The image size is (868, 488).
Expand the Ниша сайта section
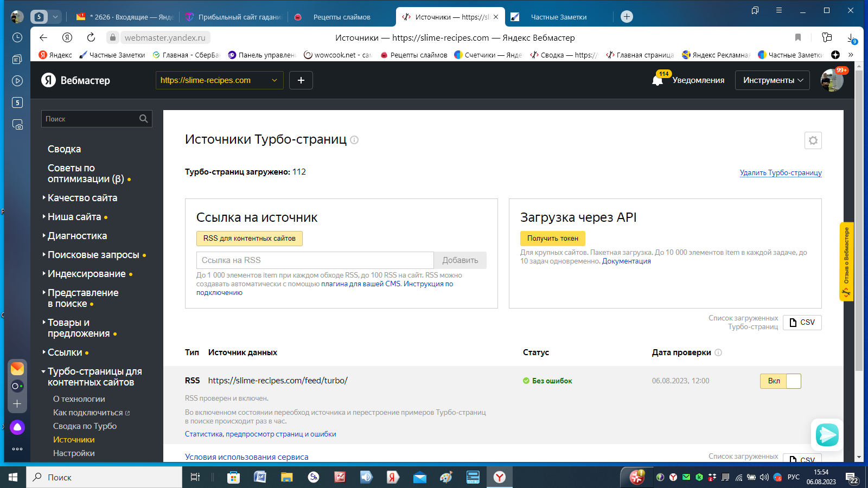coord(75,217)
